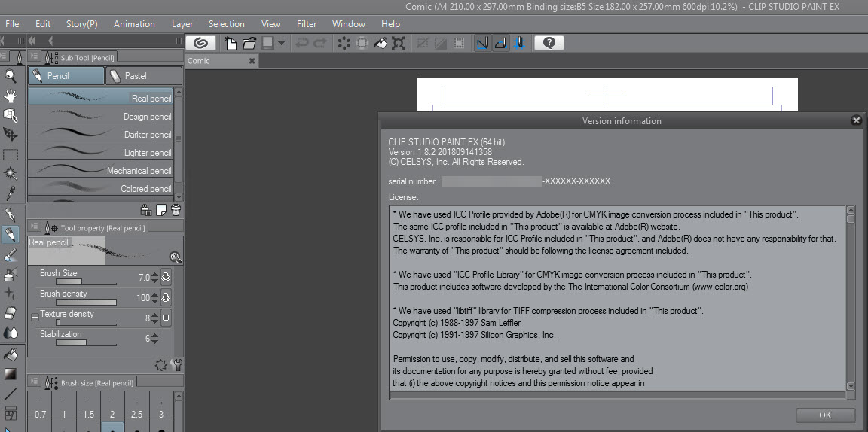Viewport: 868px width, 432px height.
Task: Open CLIP STUDIO launcher spiral icon
Action: pos(200,43)
